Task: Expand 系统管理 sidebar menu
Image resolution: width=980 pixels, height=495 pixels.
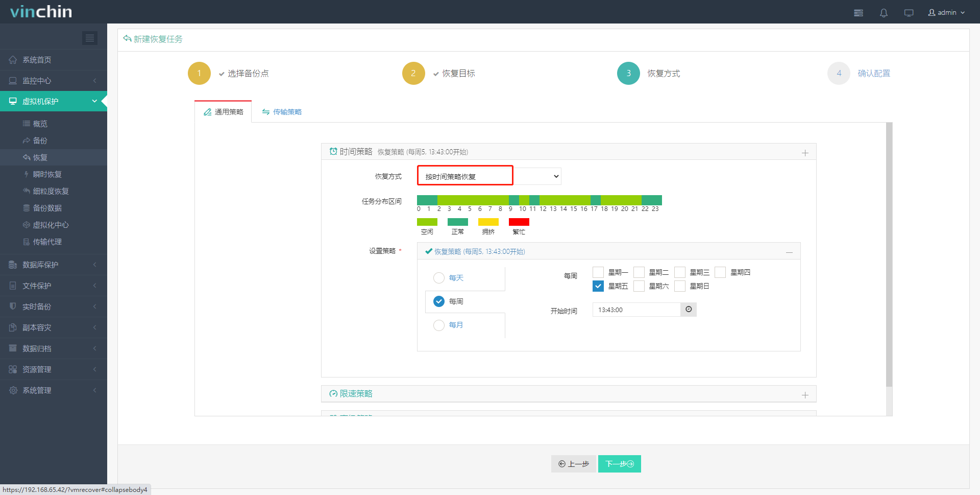Action: 54,390
